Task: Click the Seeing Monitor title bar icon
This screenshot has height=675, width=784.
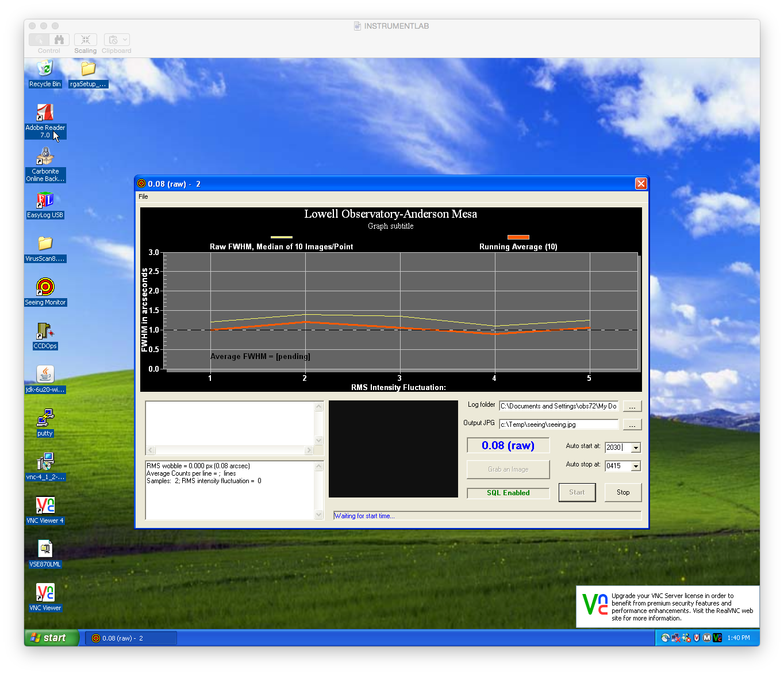Action: click(141, 184)
